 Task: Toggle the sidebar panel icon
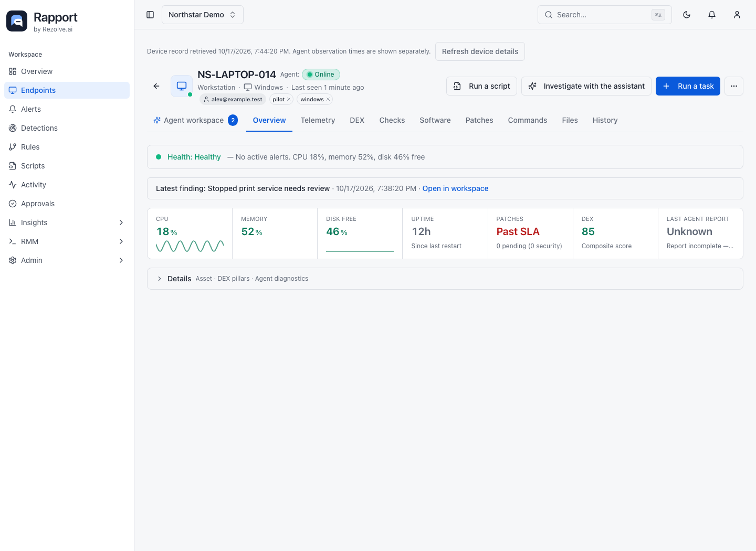click(150, 15)
